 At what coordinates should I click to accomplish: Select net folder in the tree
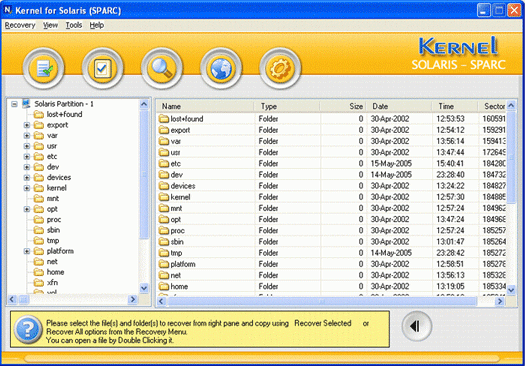tap(52, 262)
